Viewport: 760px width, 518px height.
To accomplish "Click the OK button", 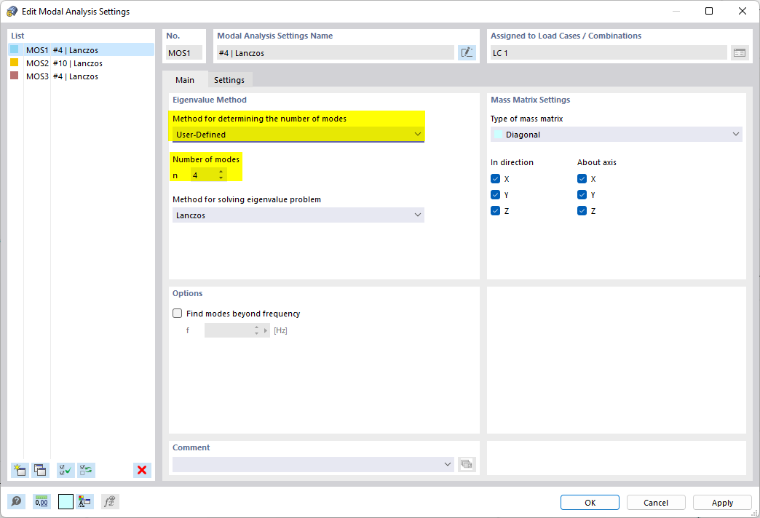I will (590, 502).
